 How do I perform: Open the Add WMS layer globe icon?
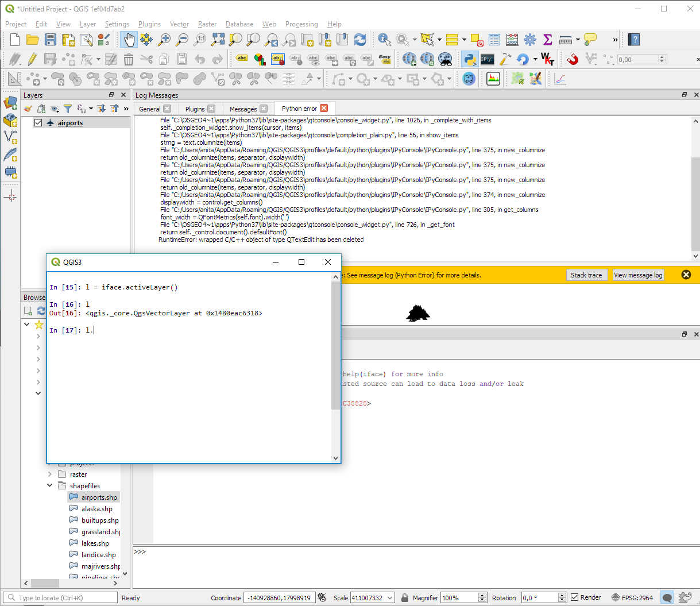click(x=409, y=59)
